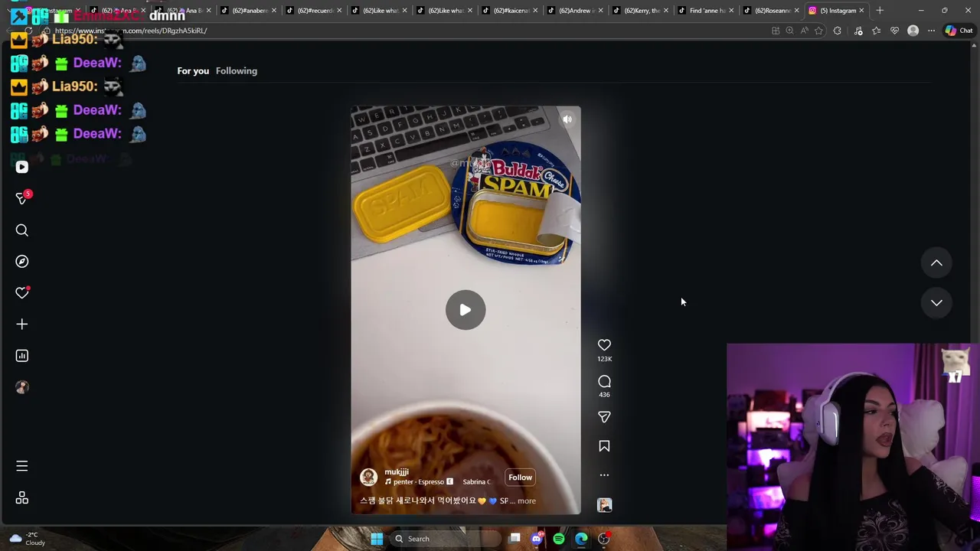Create a new post with plus icon
The width and height of the screenshot is (980, 551).
21,324
